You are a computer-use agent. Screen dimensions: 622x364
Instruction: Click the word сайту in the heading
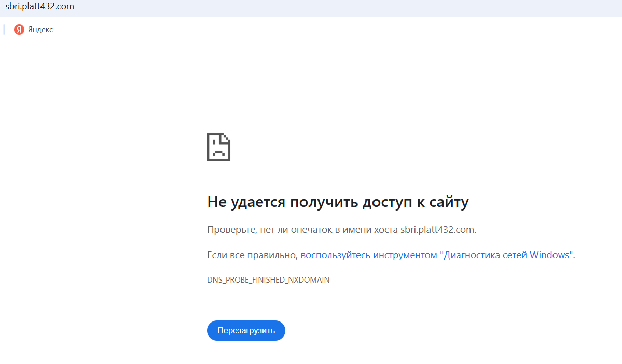(x=449, y=201)
